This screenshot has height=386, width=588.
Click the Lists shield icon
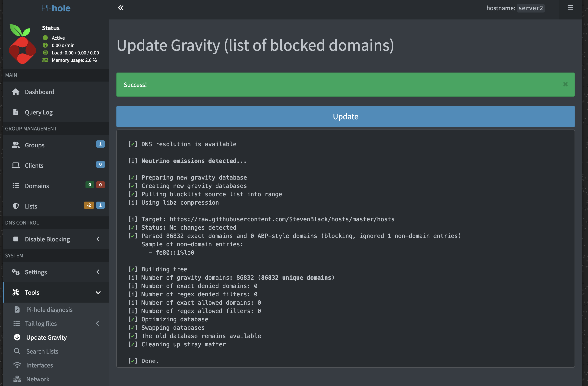point(16,206)
